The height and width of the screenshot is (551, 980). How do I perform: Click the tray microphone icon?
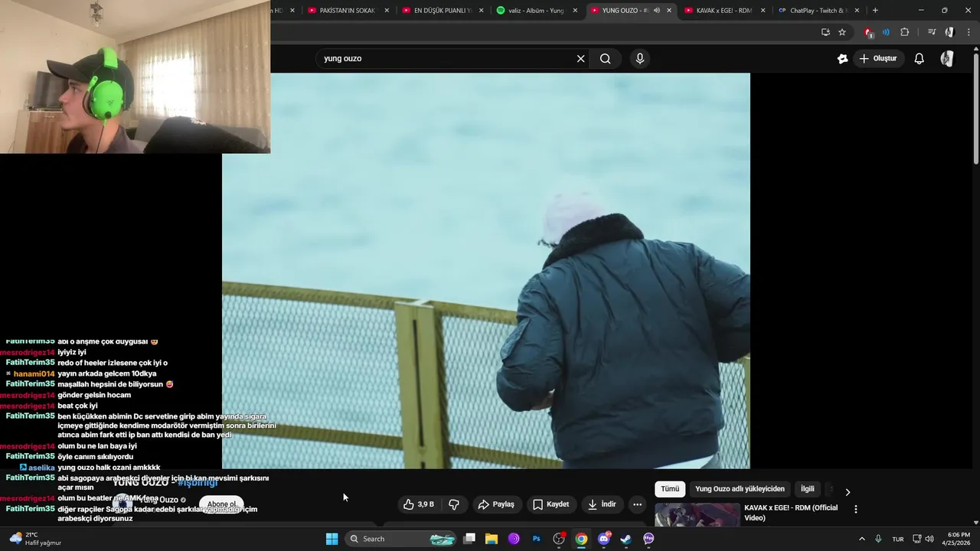tap(878, 539)
